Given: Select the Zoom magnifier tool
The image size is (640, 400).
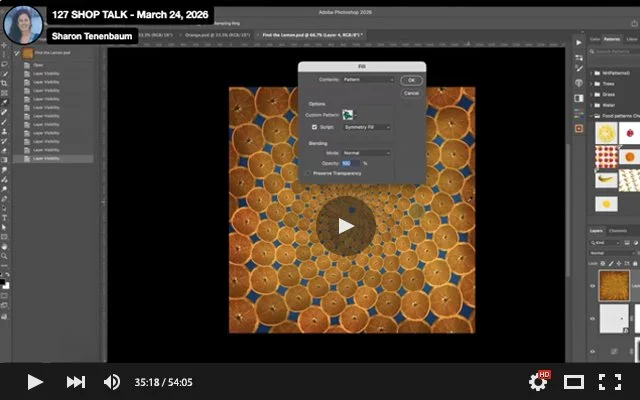Looking at the screenshot, I should click(4, 256).
